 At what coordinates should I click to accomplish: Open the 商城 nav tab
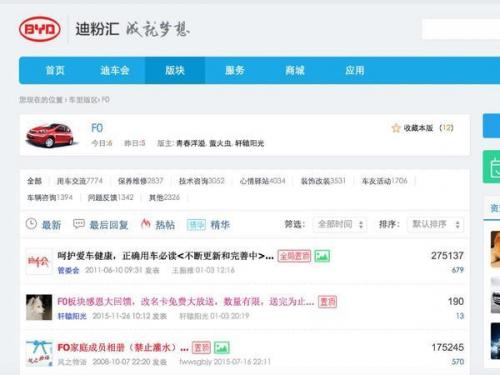pyautogui.click(x=295, y=70)
